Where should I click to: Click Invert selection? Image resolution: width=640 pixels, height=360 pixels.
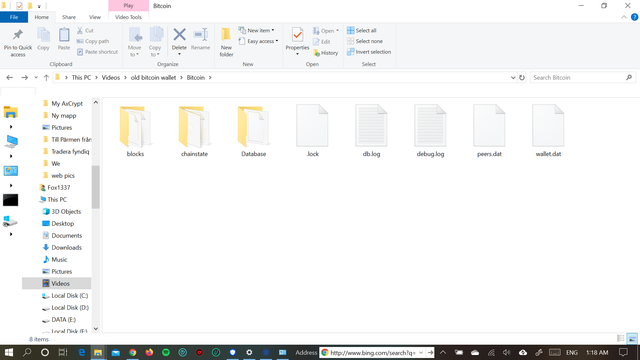point(369,52)
